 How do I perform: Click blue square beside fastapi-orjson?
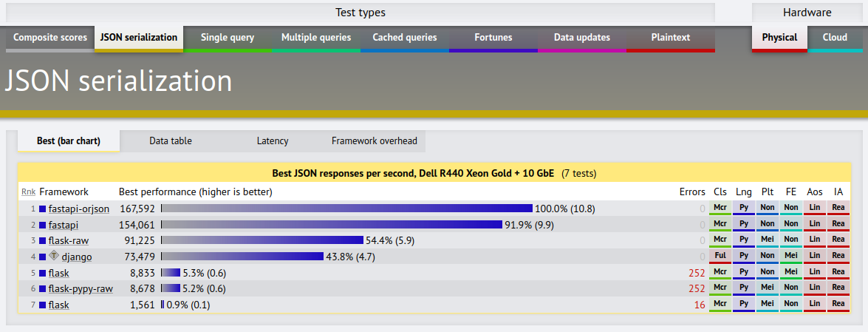pyautogui.click(x=43, y=209)
